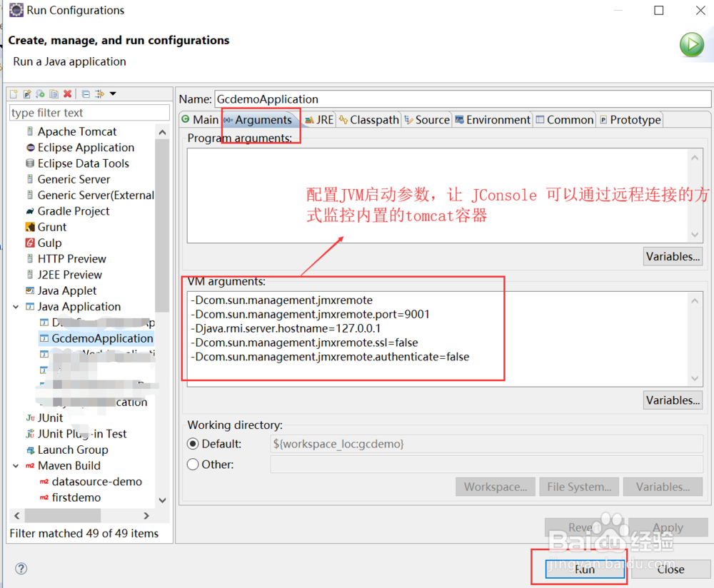
Task: Select JUnit configuration type
Action: tap(50, 417)
